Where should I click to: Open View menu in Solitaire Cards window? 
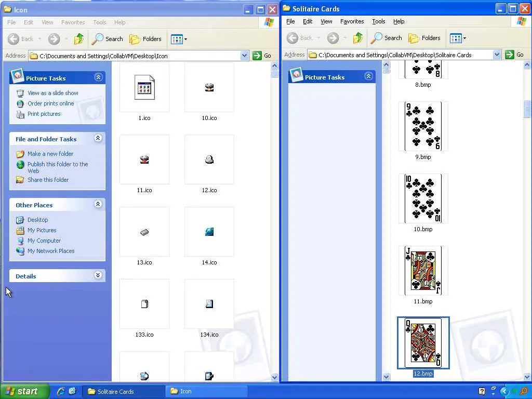click(326, 21)
